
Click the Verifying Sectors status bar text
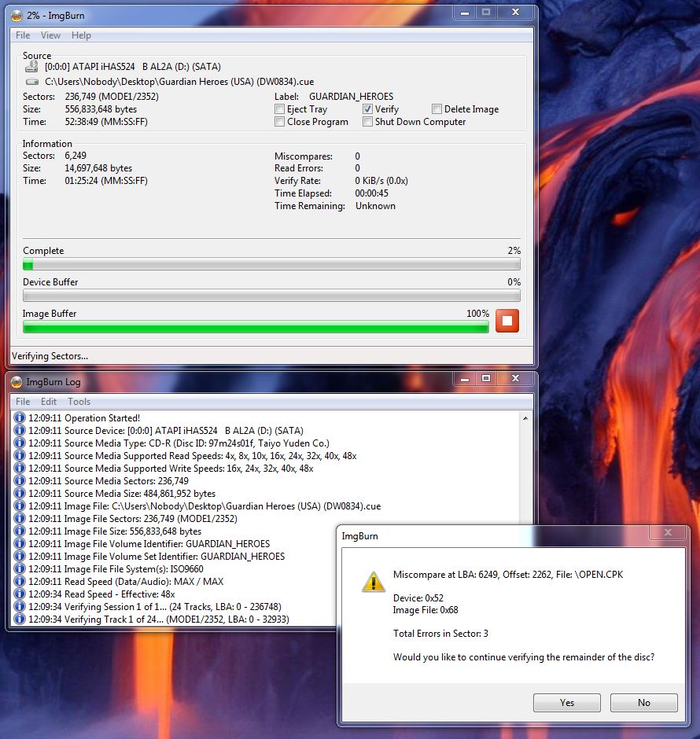(50, 356)
